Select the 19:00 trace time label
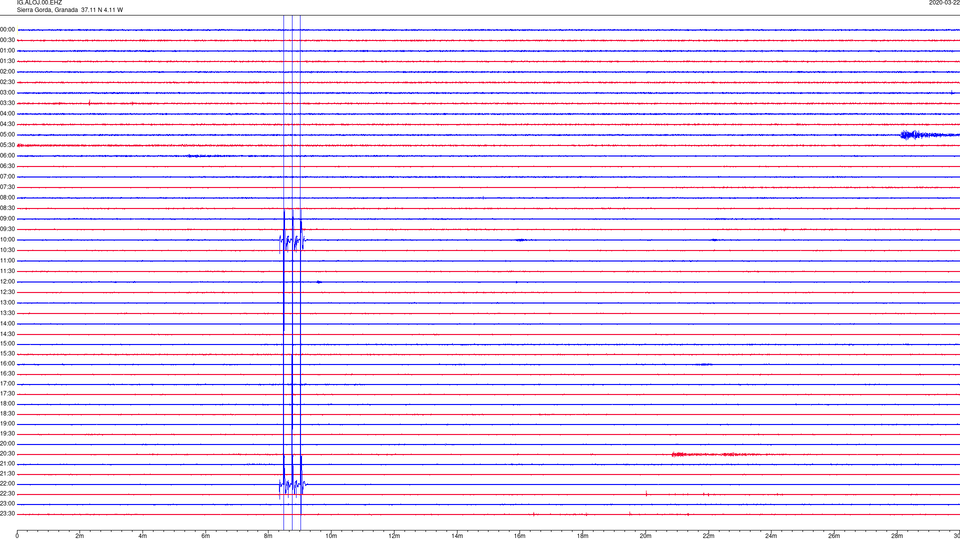 pyautogui.click(x=7, y=424)
